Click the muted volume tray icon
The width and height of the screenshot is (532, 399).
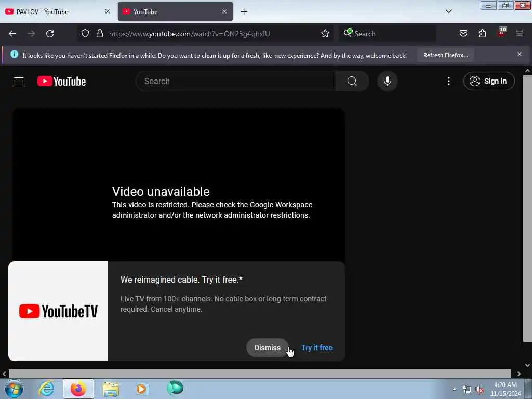[x=480, y=390]
